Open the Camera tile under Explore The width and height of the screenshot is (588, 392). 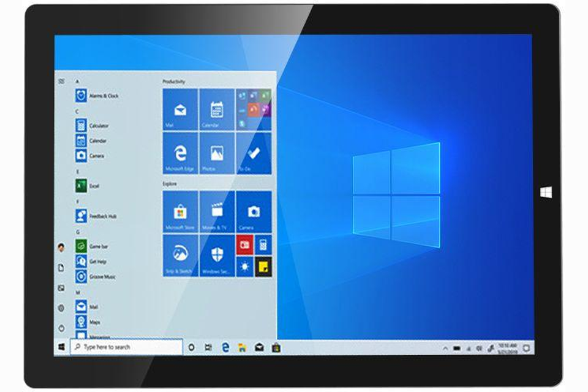tap(254, 212)
